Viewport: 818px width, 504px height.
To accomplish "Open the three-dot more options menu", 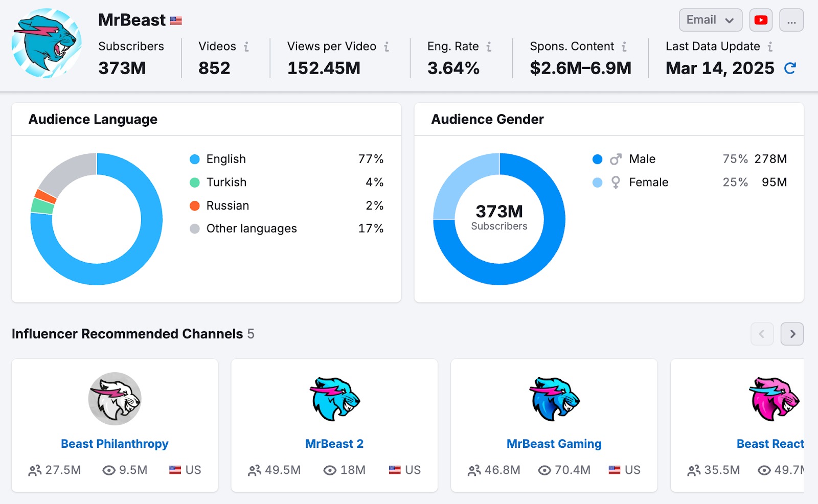I will point(791,20).
